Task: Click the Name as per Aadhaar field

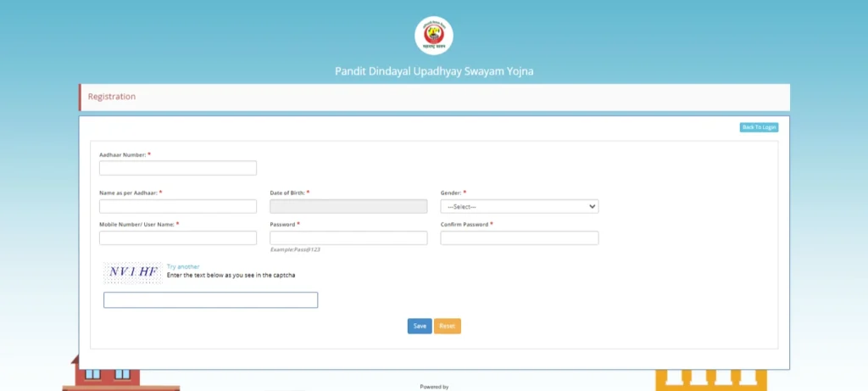Action: tap(178, 207)
